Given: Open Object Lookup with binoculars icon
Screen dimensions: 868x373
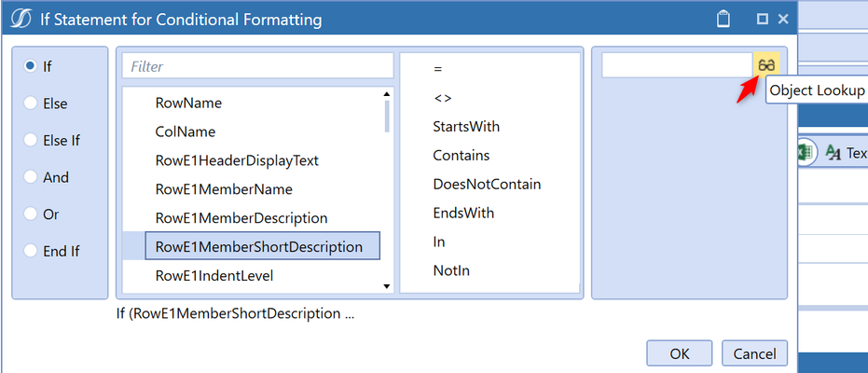Looking at the screenshot, I should (x=766, y=65).
